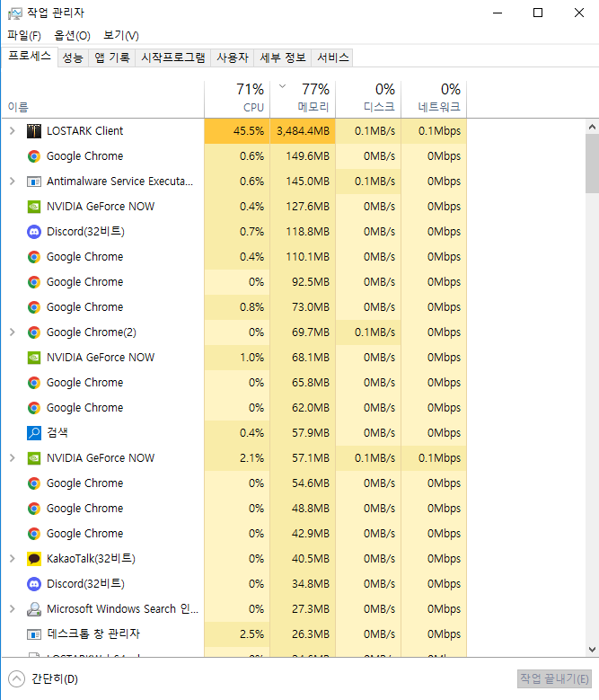Expand the Google Chrome(2) process group
Image resolution: width=599 pixels, height=700 pixels.
(x=13, y=332)
